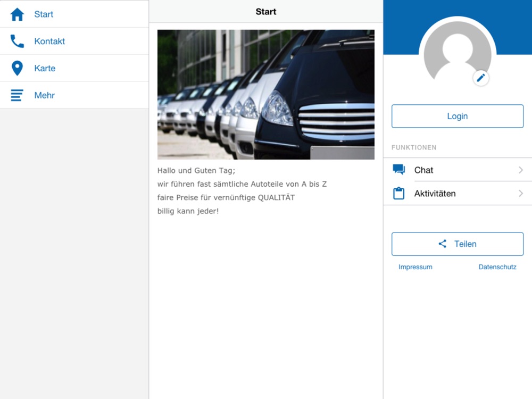Open the Kontakt menu item

(x=74, y=41)
